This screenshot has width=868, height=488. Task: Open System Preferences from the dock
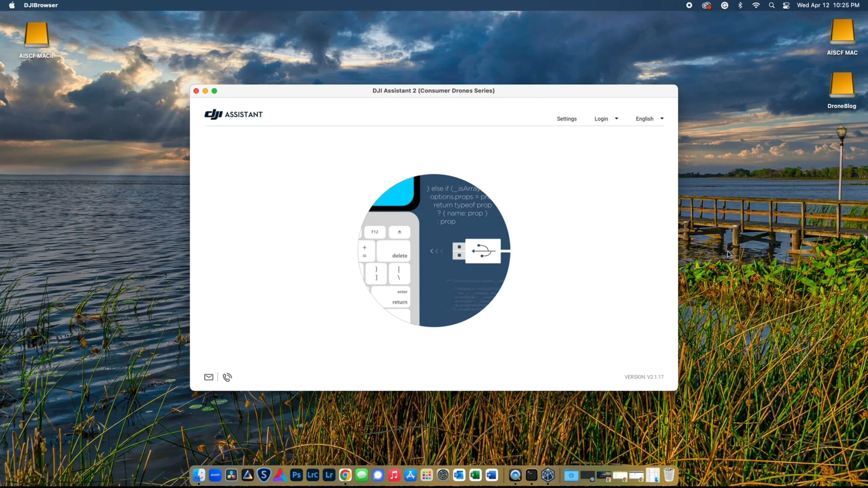pyautogui.click(x=443, y=475)
